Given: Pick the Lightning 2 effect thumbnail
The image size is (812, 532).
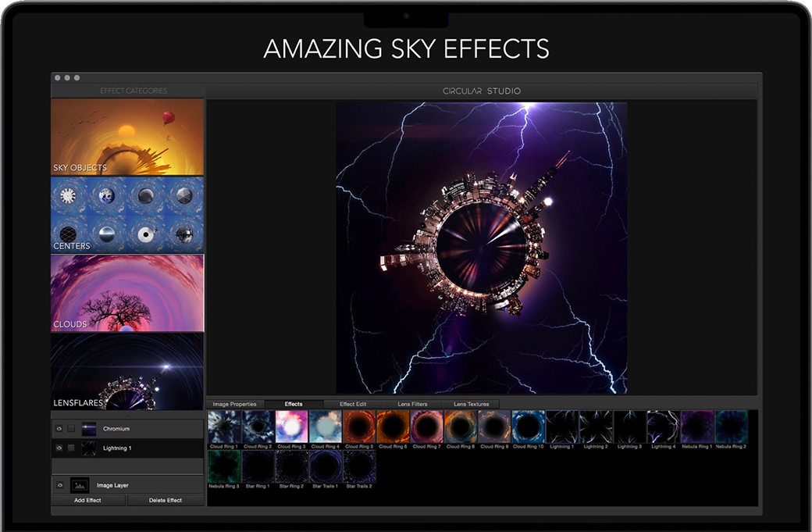Looking at the screenshot, I should [595, 427].
